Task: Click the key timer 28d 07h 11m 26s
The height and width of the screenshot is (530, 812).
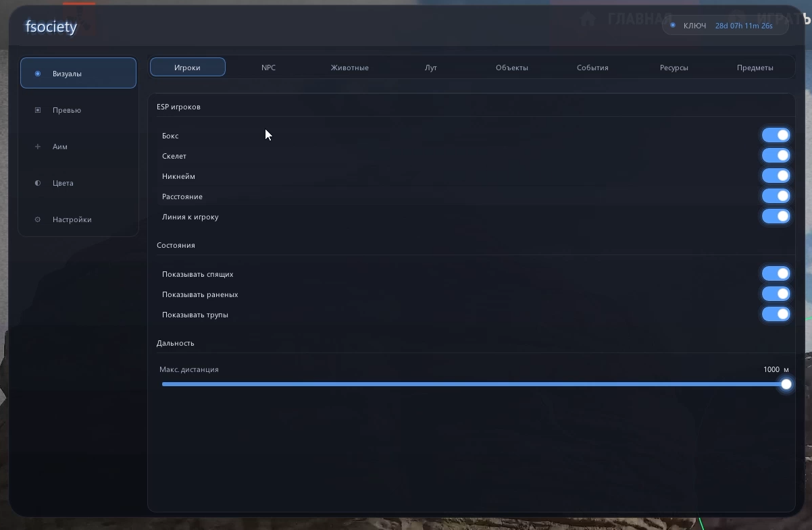Action: click(x=744, y=26)
